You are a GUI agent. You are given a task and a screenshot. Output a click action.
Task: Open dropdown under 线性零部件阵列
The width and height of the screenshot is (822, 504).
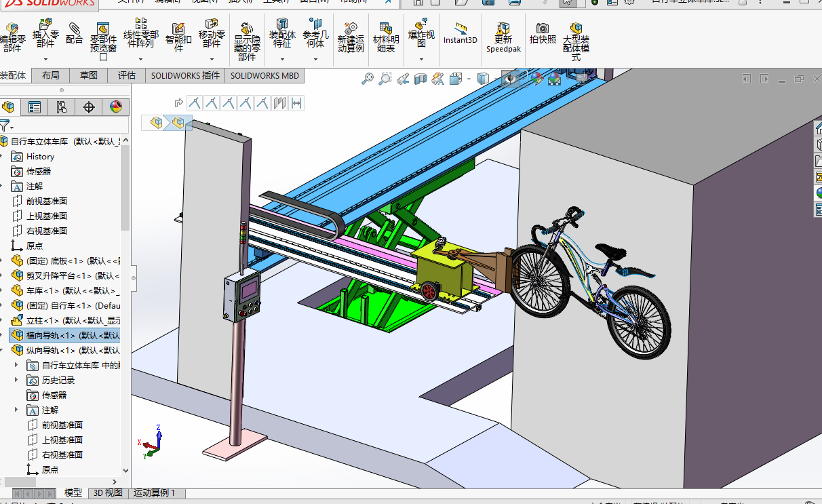(140, 59)
